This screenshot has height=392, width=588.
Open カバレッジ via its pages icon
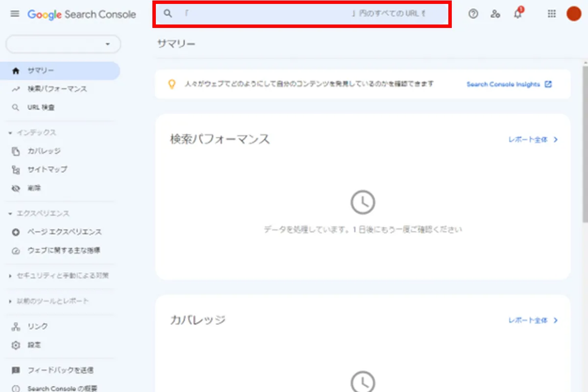(16, 151)
